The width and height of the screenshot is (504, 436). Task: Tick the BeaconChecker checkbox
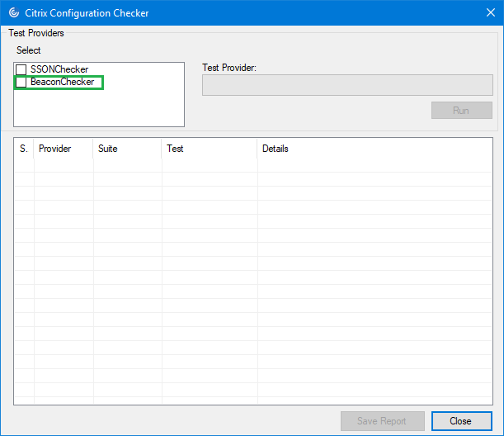coord(21,83)
